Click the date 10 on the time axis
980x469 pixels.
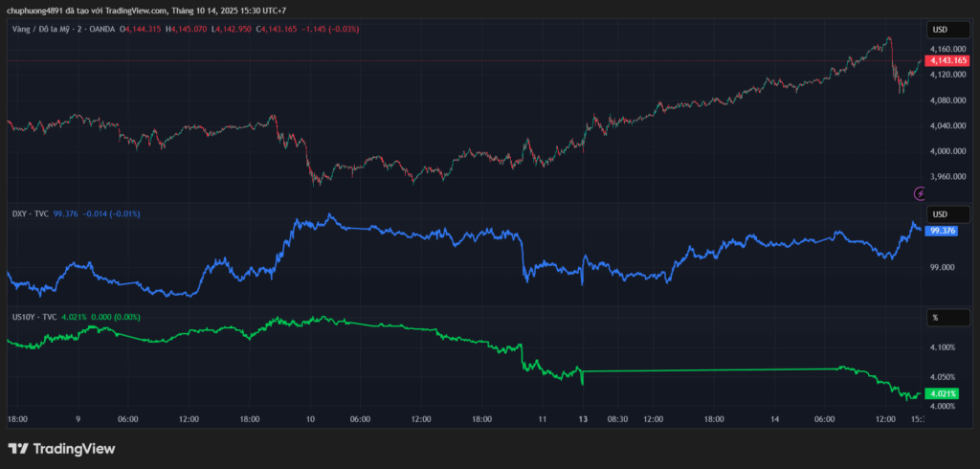pos(311,418)
